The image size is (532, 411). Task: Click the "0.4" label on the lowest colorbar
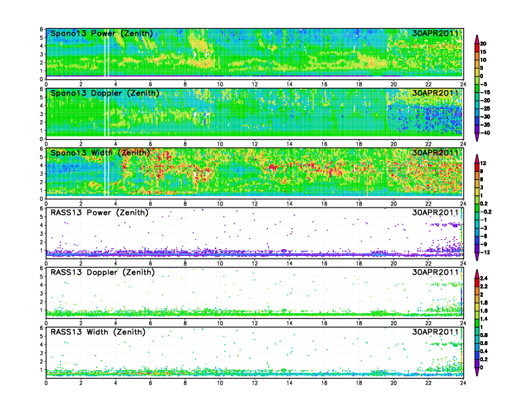(x=484, y=351)
